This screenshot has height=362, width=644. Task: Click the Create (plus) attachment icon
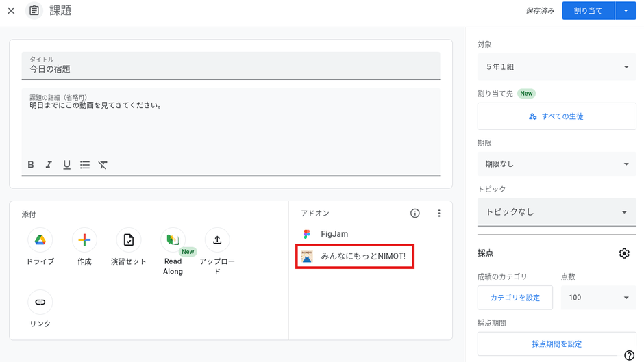tap(84, 240)
